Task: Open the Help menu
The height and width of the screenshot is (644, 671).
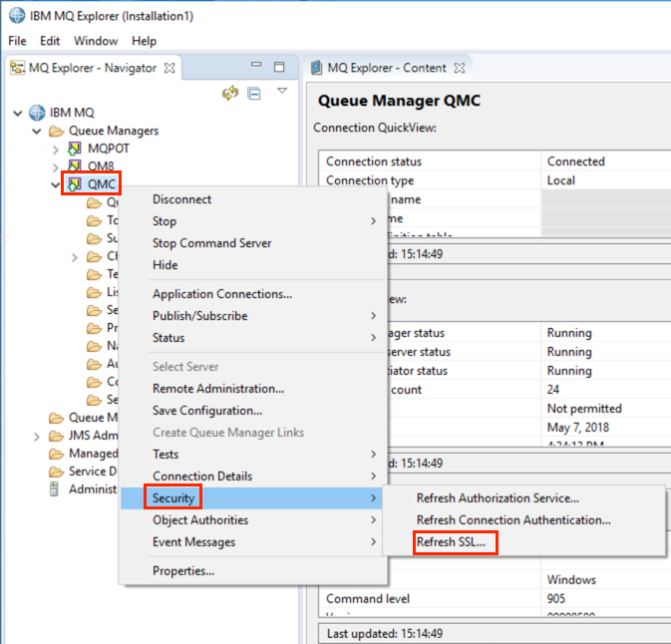Action: 144,41
